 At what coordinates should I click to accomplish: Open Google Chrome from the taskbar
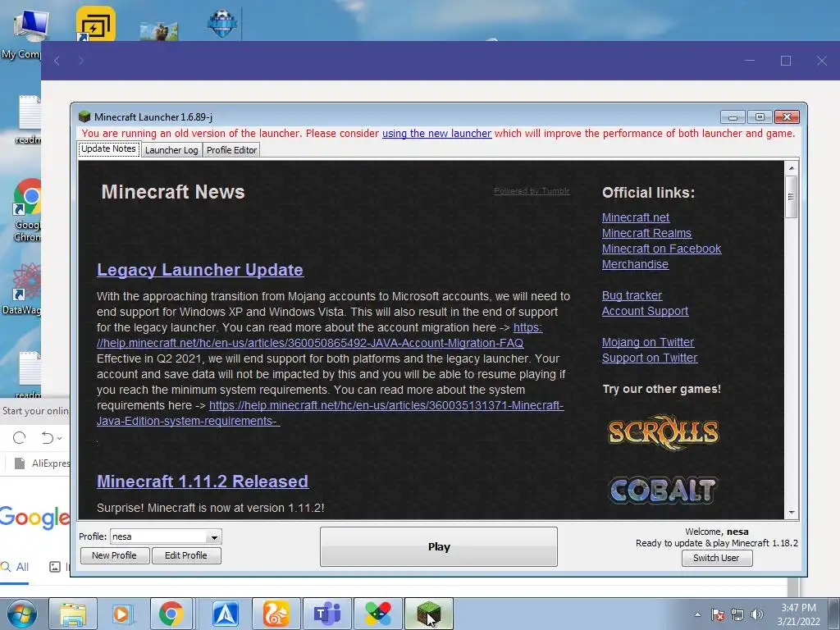[x=171, y=614]
